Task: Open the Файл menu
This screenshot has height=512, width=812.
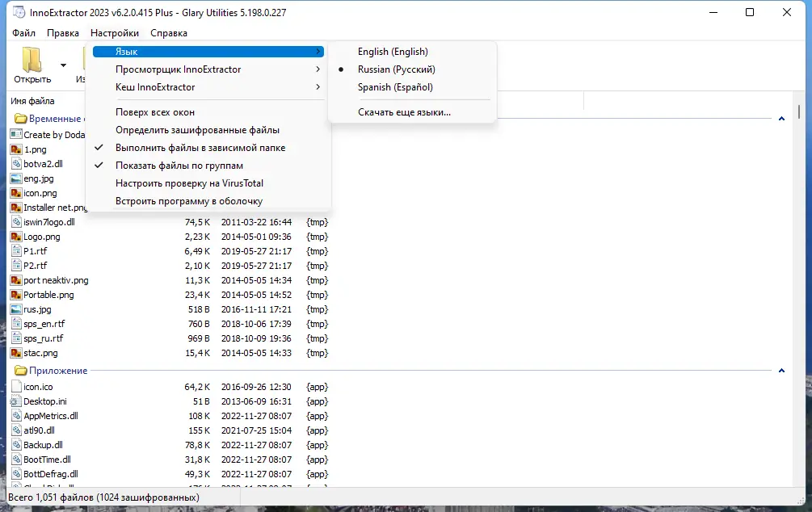Action: tap(23, 33)
